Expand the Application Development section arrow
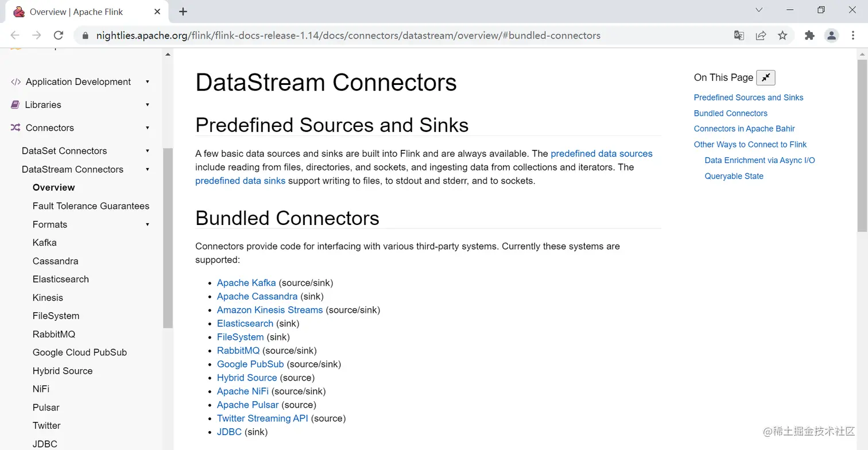The width and height of the screenshot is (868, 450). pos(148,82)
